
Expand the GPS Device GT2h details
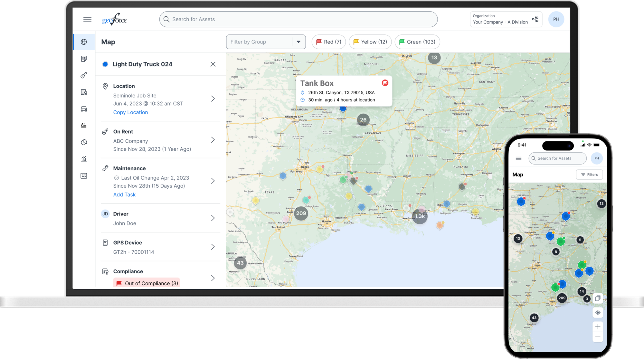click(x=213, y=247)
